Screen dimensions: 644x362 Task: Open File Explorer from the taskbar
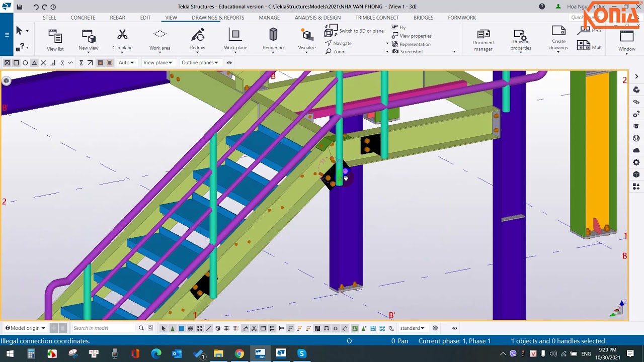pyautogui.click(x=218, y=354)
